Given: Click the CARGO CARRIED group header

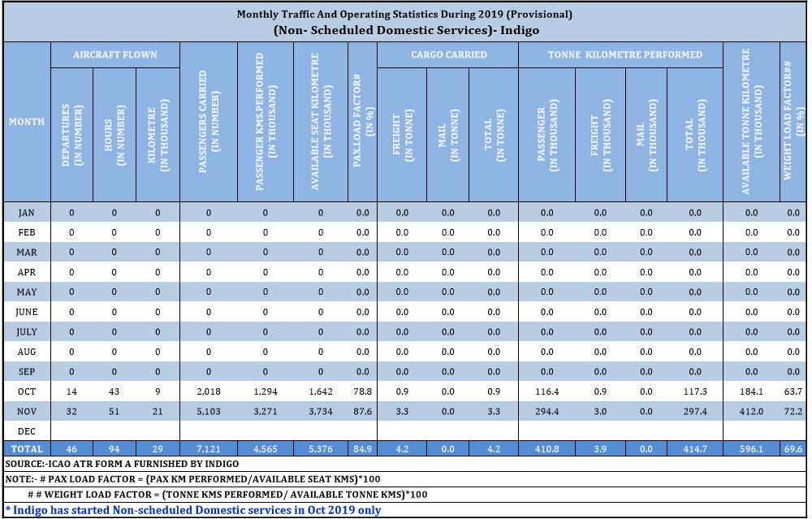Looking at the screenshot, I should coord(448,55).
